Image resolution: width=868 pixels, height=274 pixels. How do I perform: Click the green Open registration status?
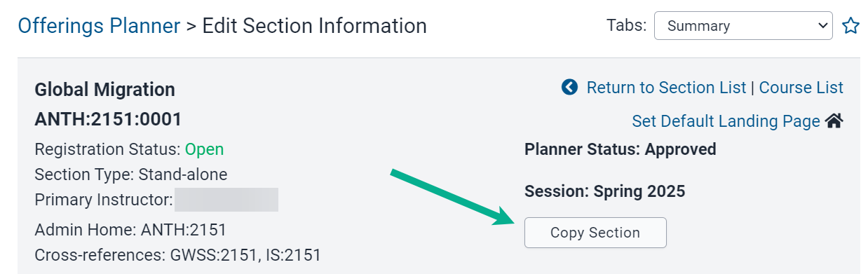(x=204, y=149)
